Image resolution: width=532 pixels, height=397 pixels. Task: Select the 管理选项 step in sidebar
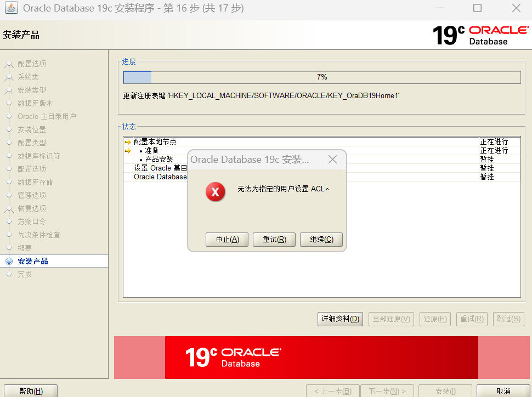[x=32, y=195]
